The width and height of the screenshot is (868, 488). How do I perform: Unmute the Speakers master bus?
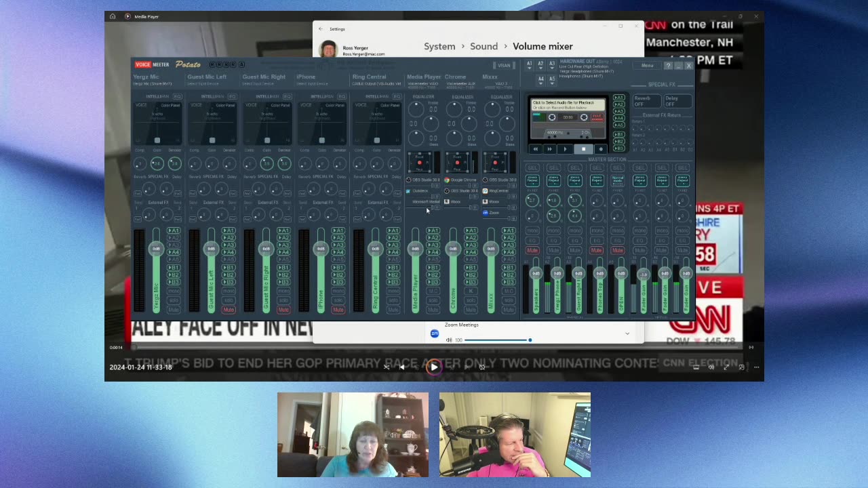[532, 251]
